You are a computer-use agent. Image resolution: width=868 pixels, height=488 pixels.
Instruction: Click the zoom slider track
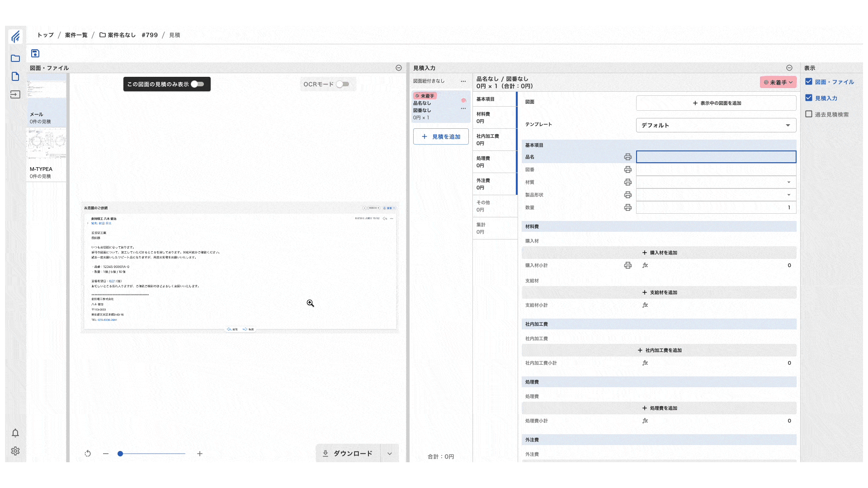153,454
